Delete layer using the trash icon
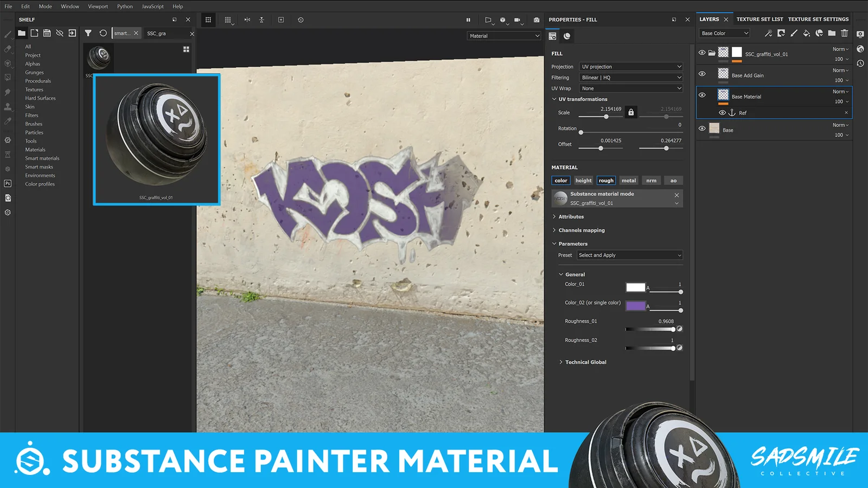 tap(845, 33)
